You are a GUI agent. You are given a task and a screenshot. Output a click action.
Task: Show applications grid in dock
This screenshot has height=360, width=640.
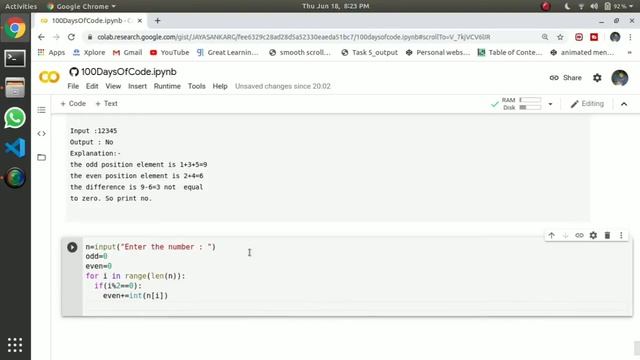15,345
